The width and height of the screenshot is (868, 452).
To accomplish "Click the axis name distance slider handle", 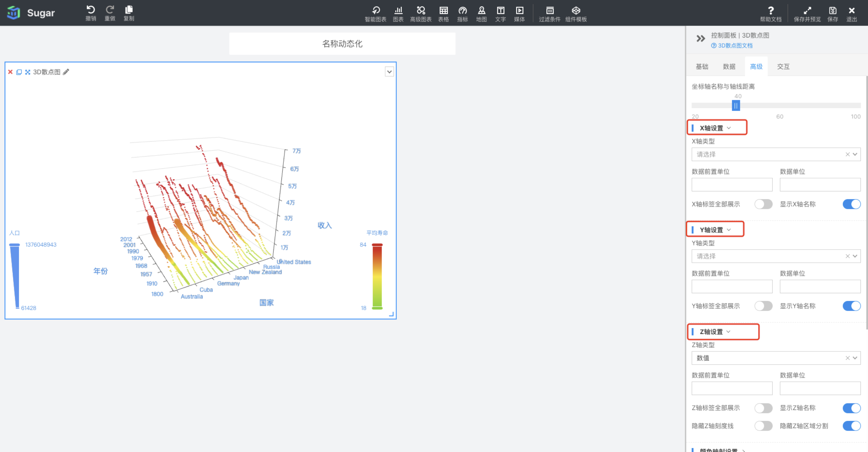I will point(736,106).
